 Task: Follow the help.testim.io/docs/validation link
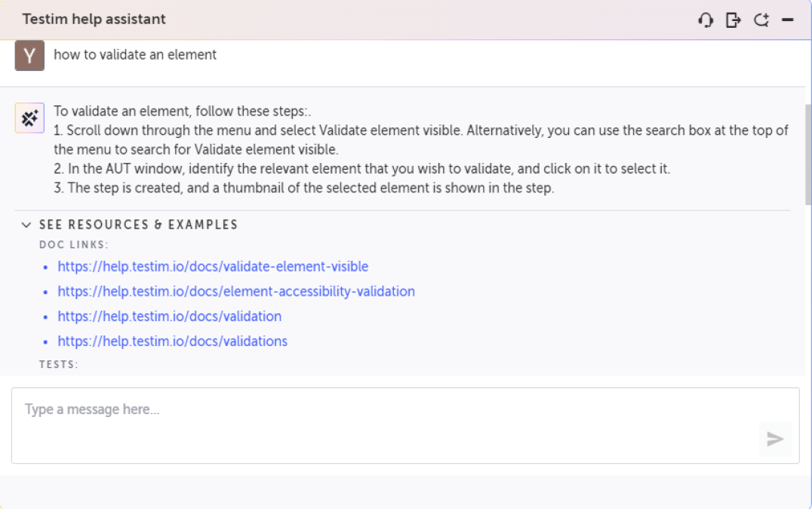tap(170, 317)
